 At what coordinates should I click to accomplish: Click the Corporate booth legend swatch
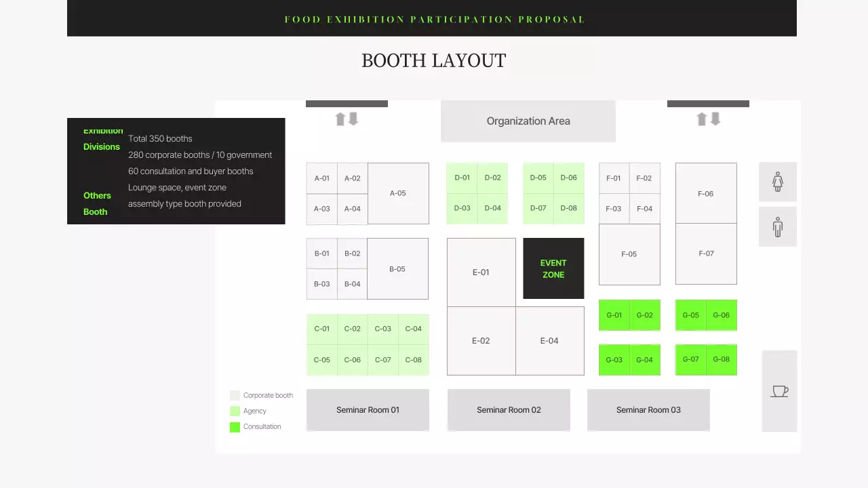[235, 395]
